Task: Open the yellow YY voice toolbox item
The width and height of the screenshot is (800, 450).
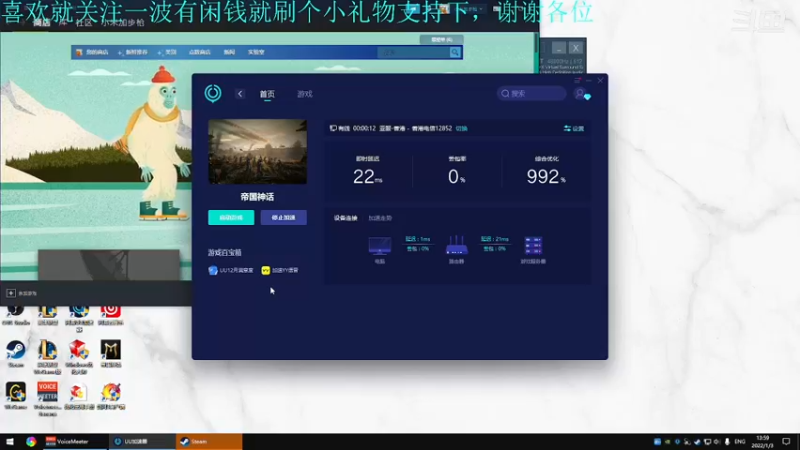Action: tap(280, 270)
